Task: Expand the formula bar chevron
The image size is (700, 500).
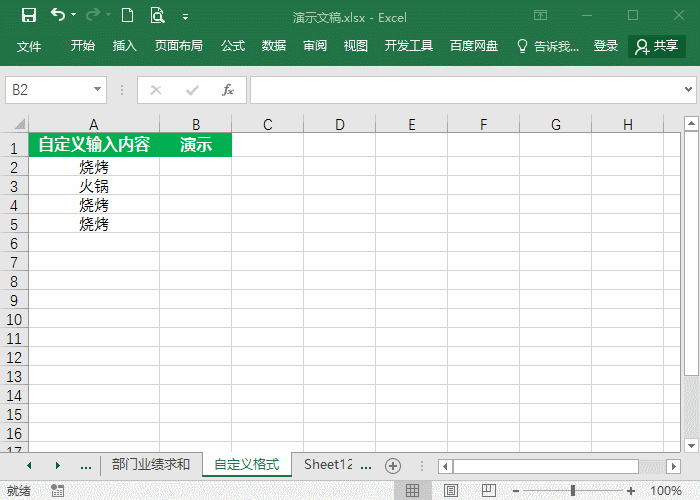Action: click(x=688, y=89)
